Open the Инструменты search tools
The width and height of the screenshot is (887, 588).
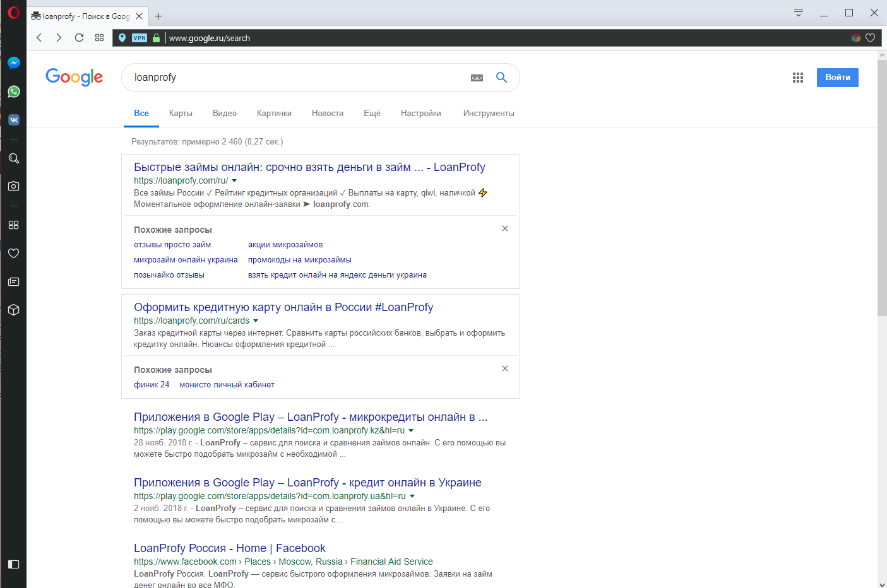click(489, 114)
